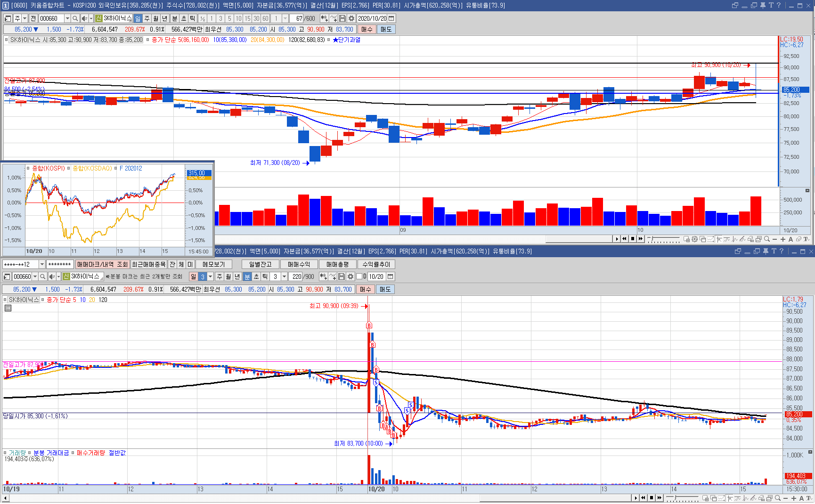
Task: Click the search magnifier in lower chart toolbar
Action: [x=42, y=276]
